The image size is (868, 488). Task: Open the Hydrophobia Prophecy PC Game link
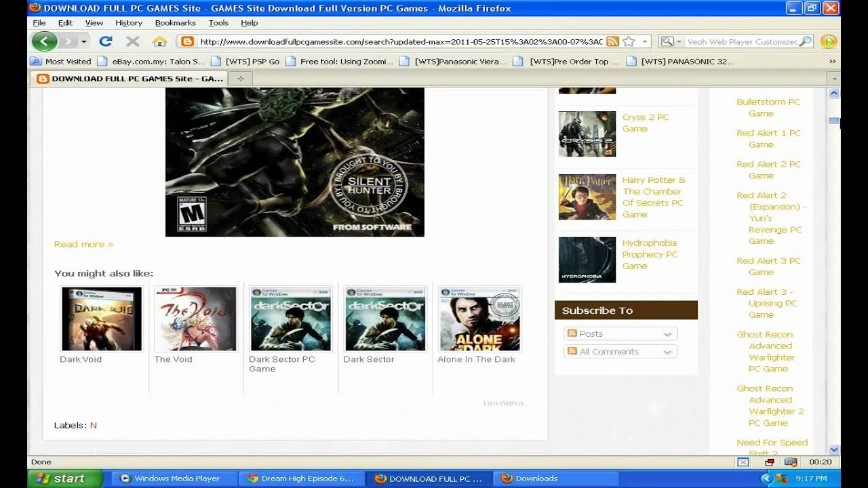(650, 254)
